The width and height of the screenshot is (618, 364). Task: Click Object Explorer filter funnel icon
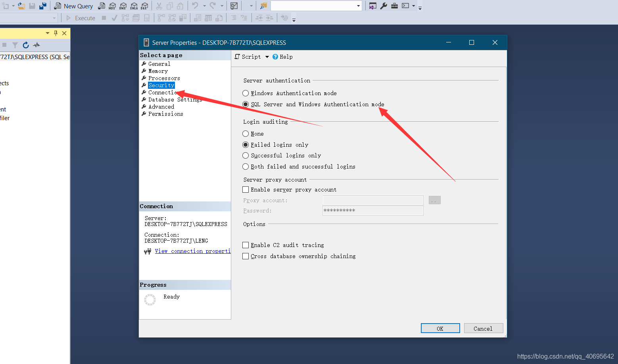tap(15, 45)
